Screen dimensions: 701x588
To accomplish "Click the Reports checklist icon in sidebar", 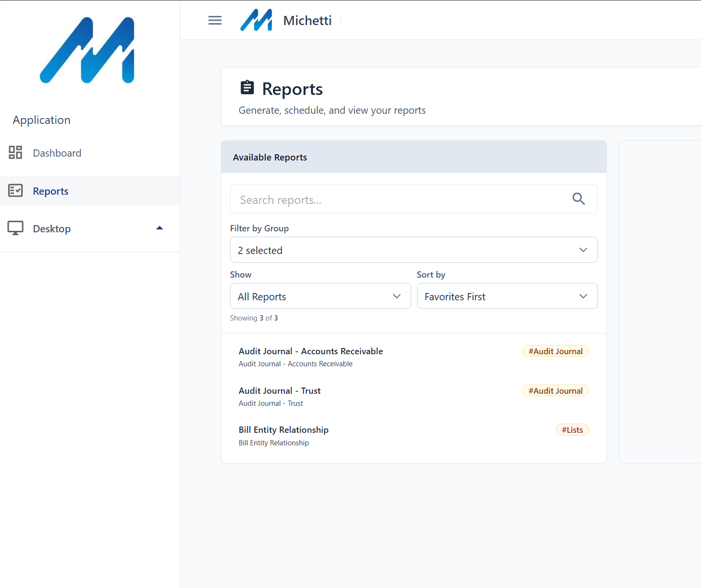I will 15,191.
